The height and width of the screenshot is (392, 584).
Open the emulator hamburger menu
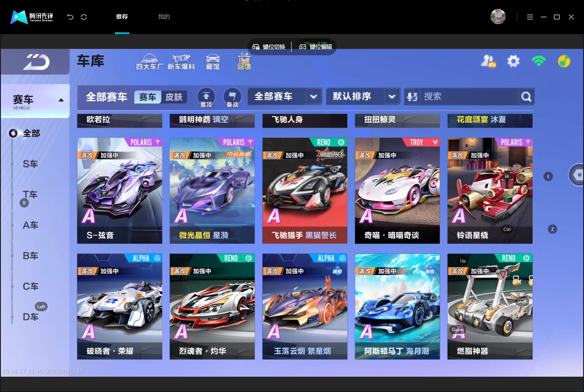[530, 17]
